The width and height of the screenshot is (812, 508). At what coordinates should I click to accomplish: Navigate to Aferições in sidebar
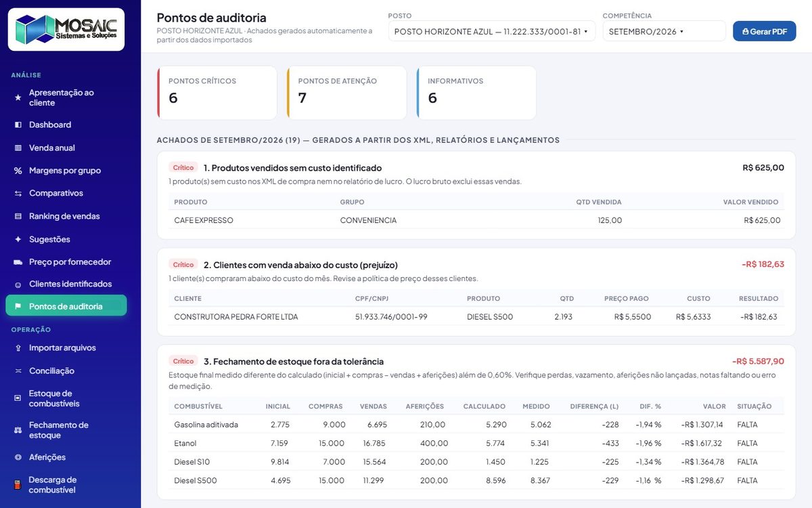pos(66,457)
